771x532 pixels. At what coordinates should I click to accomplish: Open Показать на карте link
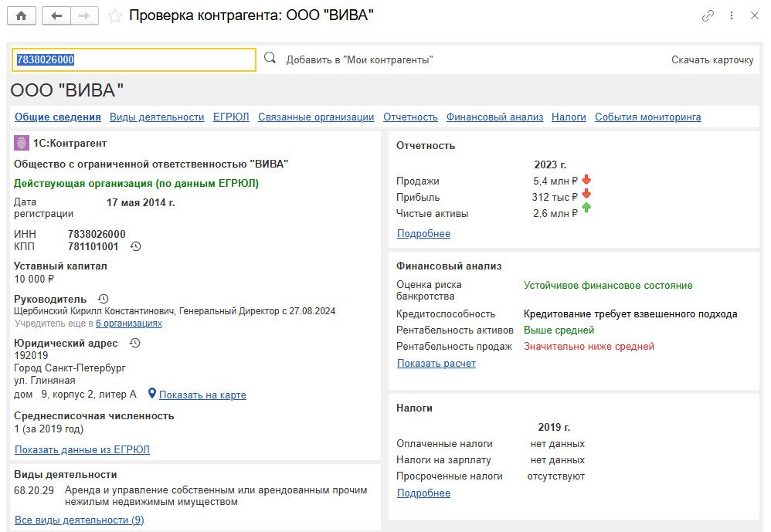click(x=202, y=395)
